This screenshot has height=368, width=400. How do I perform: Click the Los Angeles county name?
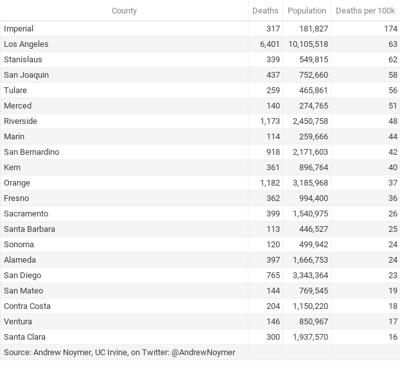(26, 44)
